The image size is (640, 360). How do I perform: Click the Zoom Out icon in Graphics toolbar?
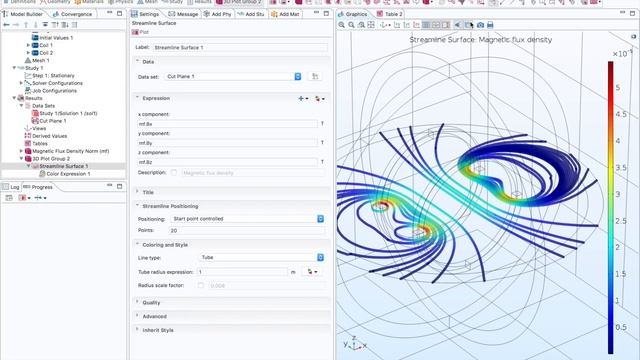pyautogui.click(x=351, y=25)
